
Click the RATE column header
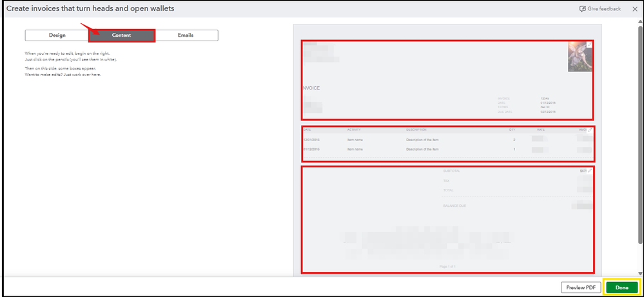click(x=540, y=129)
